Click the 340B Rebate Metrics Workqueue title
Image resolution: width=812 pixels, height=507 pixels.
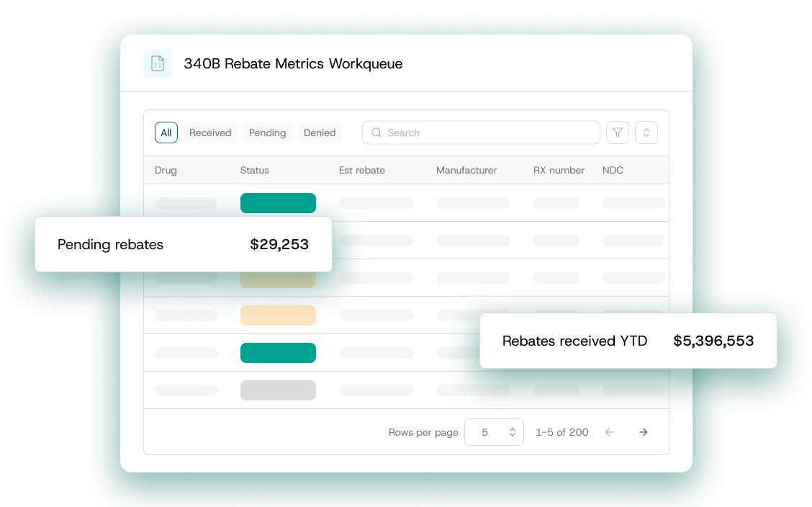293,63
